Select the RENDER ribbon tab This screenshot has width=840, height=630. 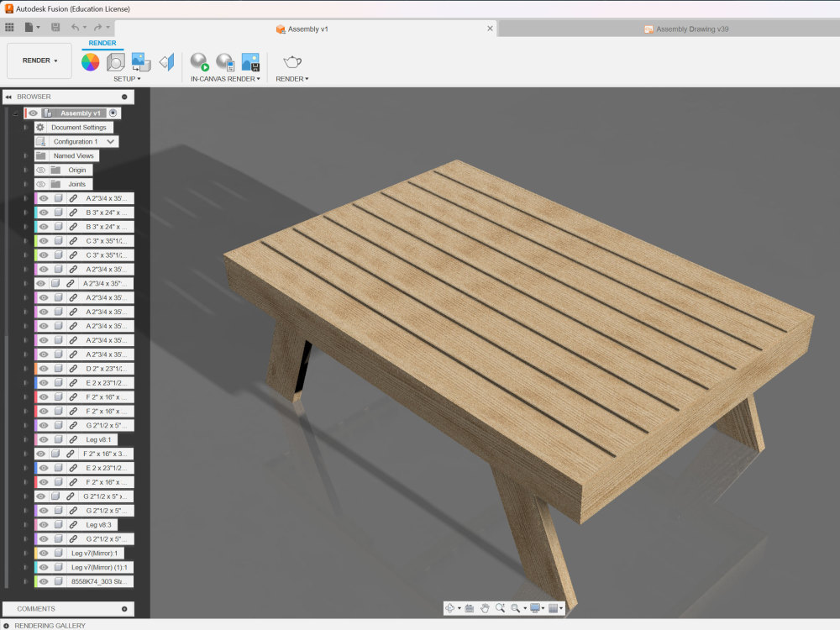[102, 44]
